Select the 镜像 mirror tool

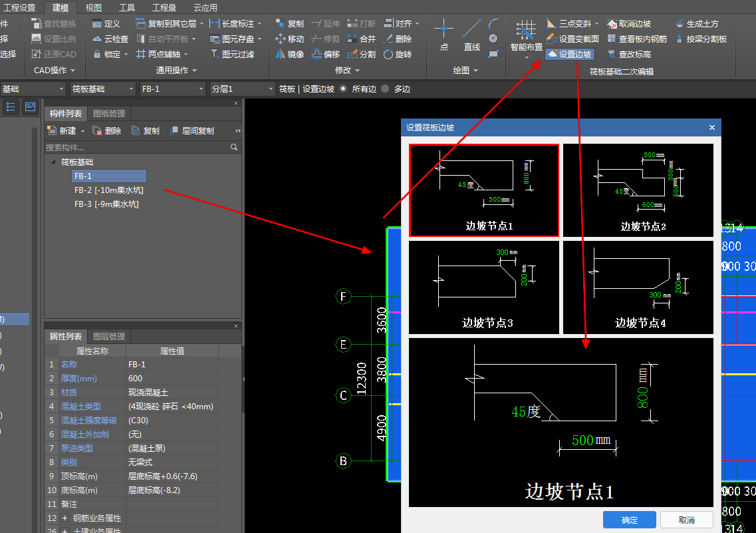pos(290,54)
